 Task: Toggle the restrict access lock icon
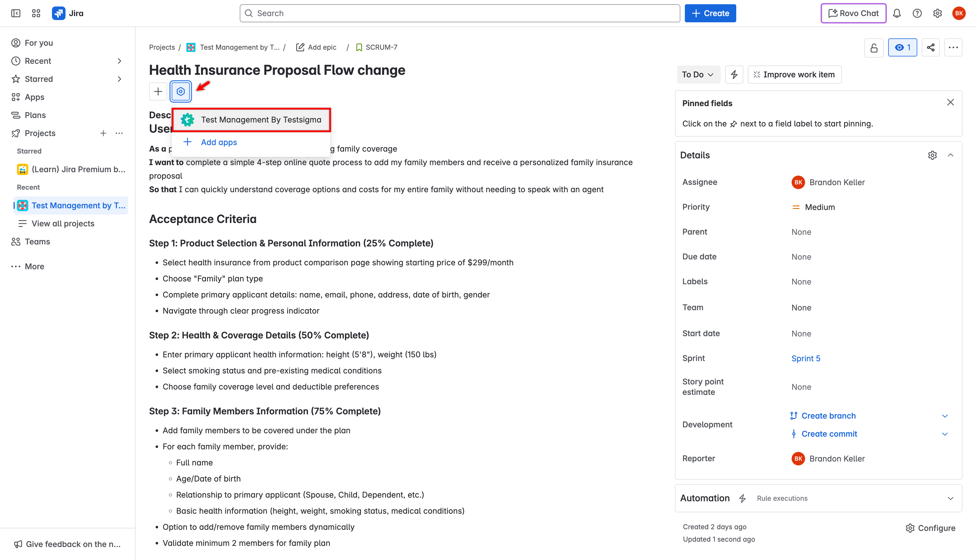[x=874, y=47]
